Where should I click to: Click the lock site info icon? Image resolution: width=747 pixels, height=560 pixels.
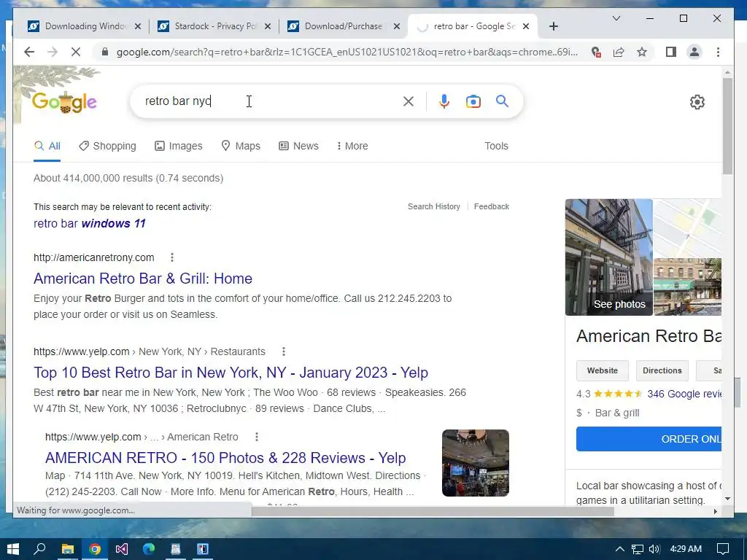105,52
